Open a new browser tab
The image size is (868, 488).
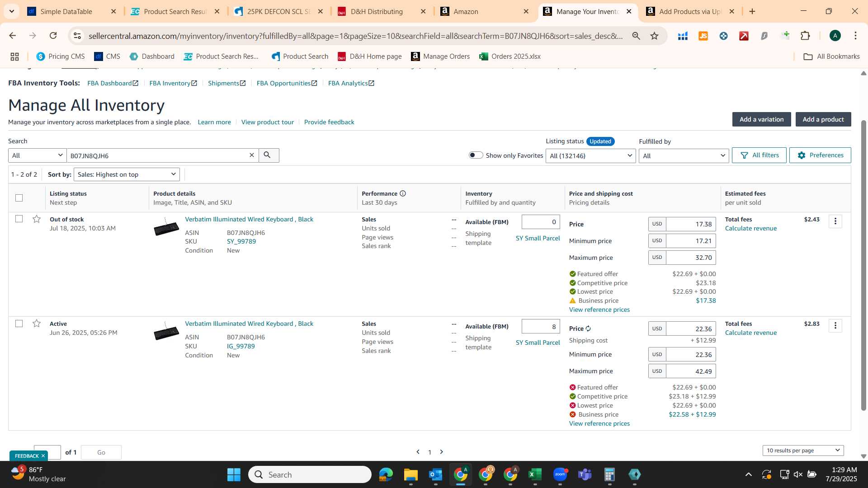click(752, 11)
